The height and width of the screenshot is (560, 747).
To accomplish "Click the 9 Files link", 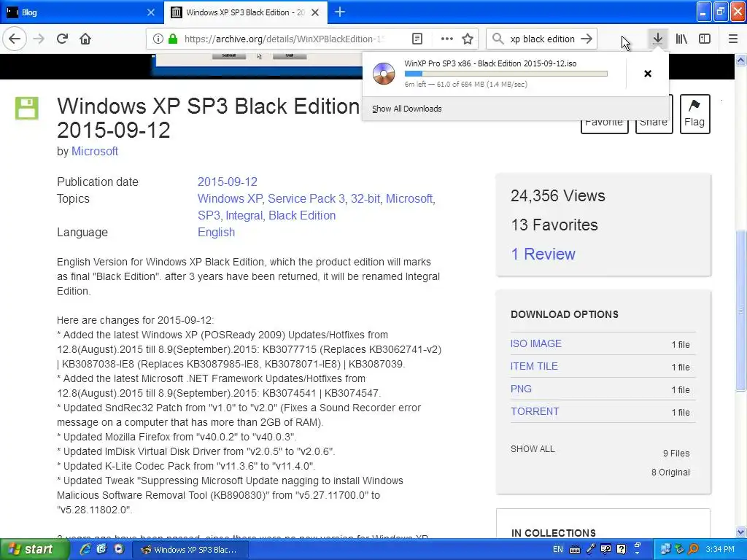I will [676, 454].
